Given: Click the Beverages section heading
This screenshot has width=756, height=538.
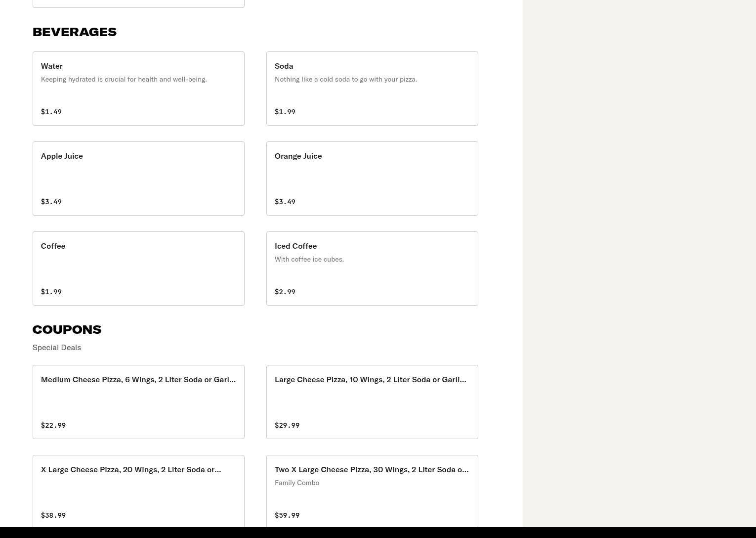Looking at the screenshot, I should pyautogui.click(x=75, y=32).
